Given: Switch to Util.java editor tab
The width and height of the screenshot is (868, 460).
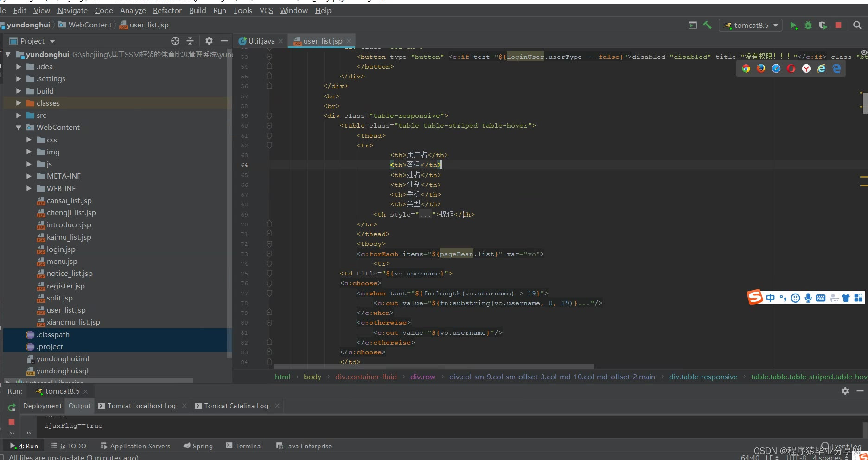Looking at the screenshot, I should click(261, 41).
